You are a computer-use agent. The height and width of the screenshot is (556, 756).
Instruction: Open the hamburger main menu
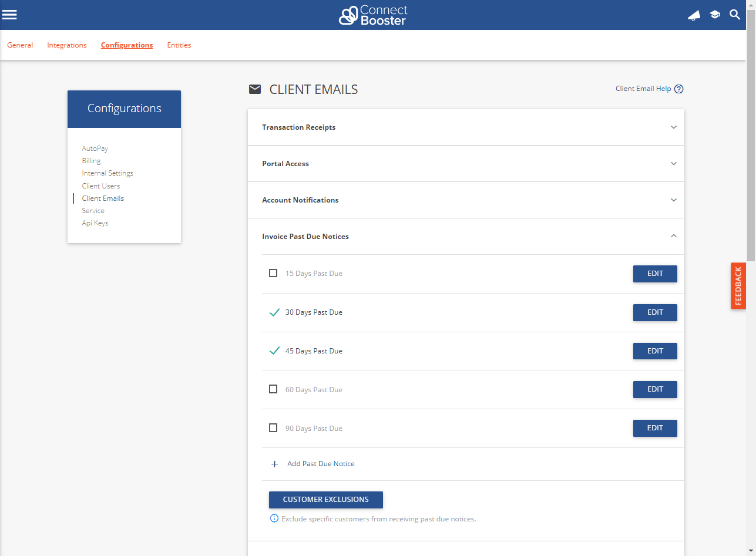click(x=9, y=15)
